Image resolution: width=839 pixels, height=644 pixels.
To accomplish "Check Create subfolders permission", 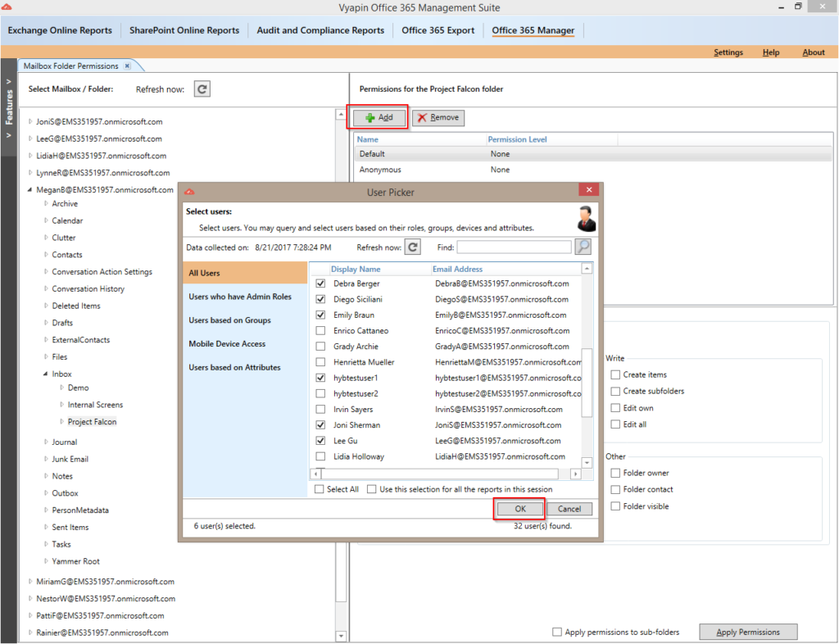I will 615,391.
